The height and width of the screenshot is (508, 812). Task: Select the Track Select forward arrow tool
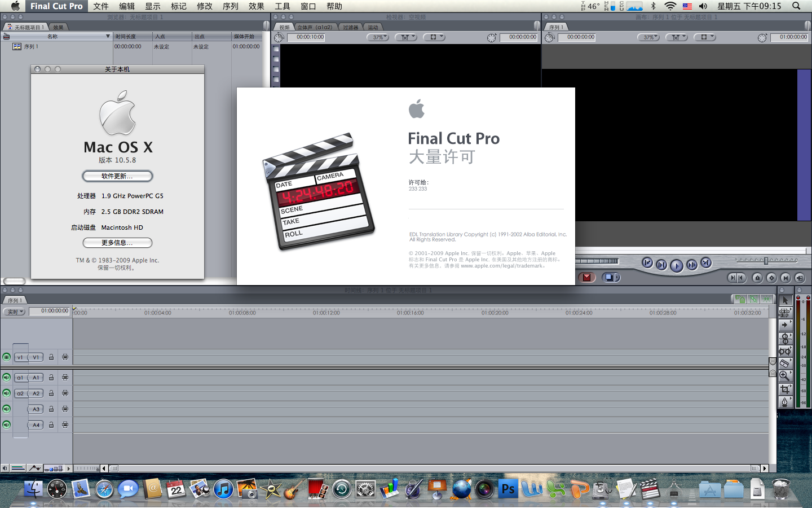pyautogui.click(x=785, y=325)
